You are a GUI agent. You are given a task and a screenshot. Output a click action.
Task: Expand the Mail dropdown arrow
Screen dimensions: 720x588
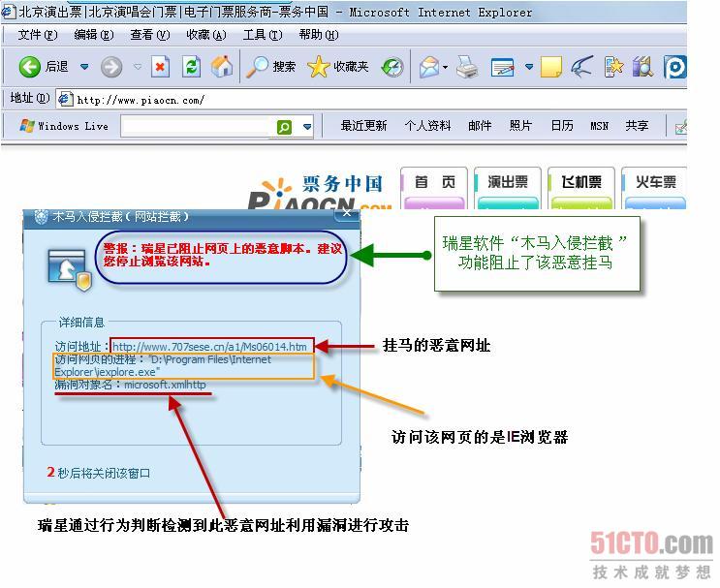click(446, 67)
